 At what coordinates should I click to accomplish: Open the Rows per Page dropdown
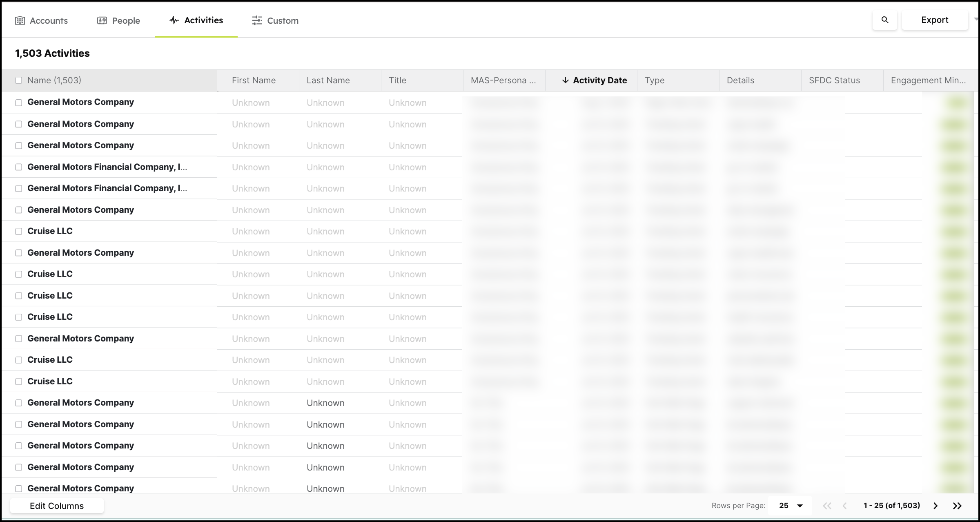click(x=790, y=506)
